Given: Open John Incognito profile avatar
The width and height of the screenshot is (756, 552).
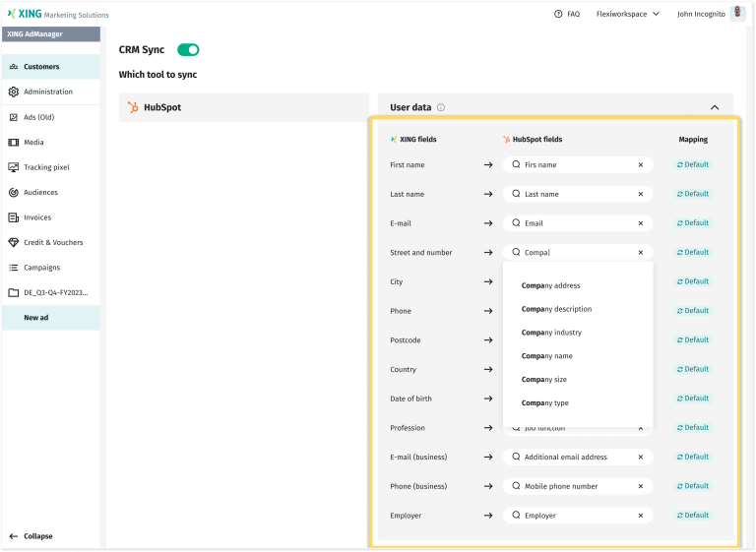Looking at the screenshot, I should [737, 14].
